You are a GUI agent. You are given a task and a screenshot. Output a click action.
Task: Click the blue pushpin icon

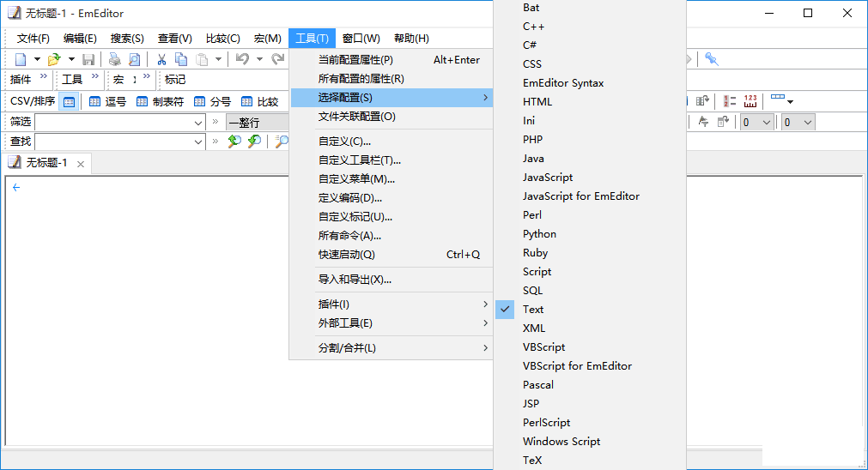point(711,59)
